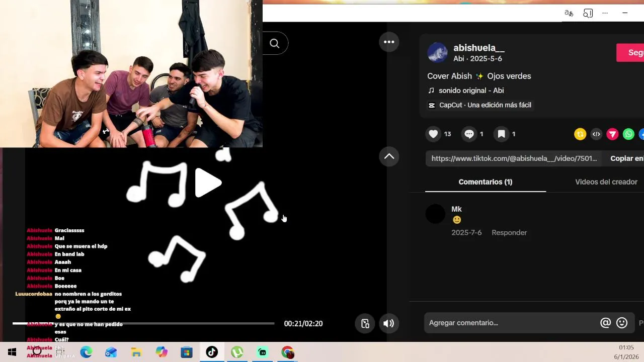644x362 pixels.
Task: Open commenter Mk's username
Action: coord(456,209)
